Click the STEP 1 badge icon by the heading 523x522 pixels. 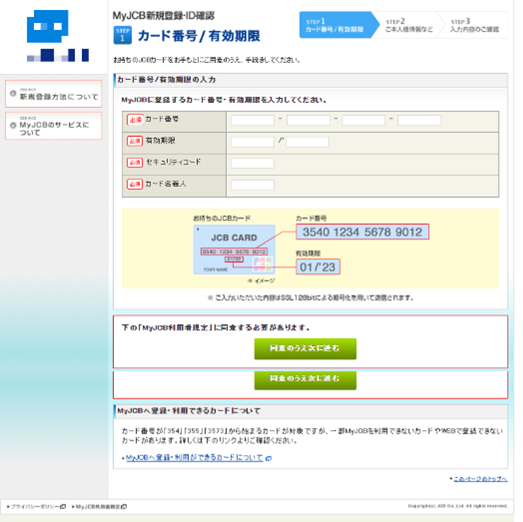pos(122,35)
